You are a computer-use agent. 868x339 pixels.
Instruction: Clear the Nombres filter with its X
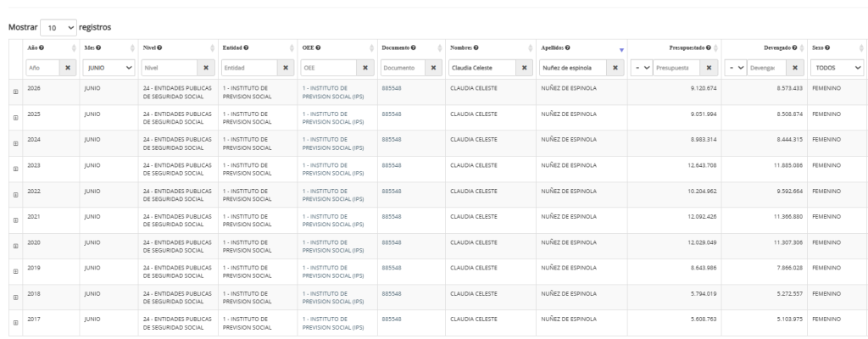[x=524, y=68]
